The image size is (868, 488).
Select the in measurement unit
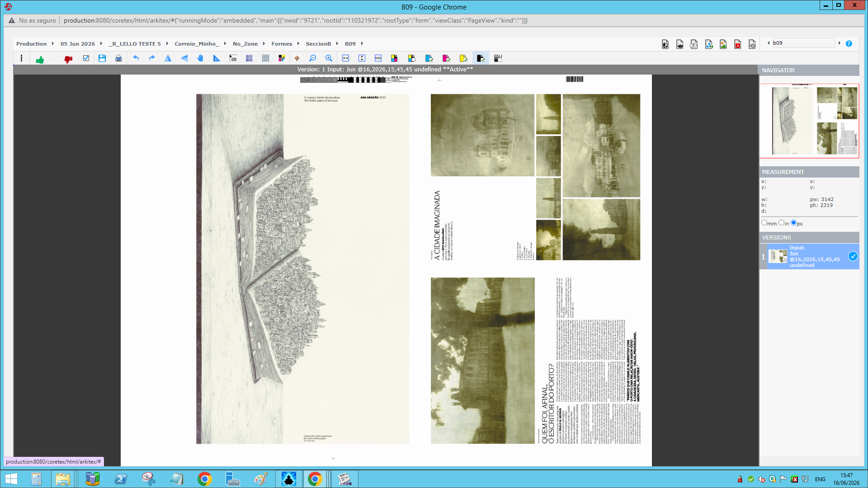[x=782, y=223]
